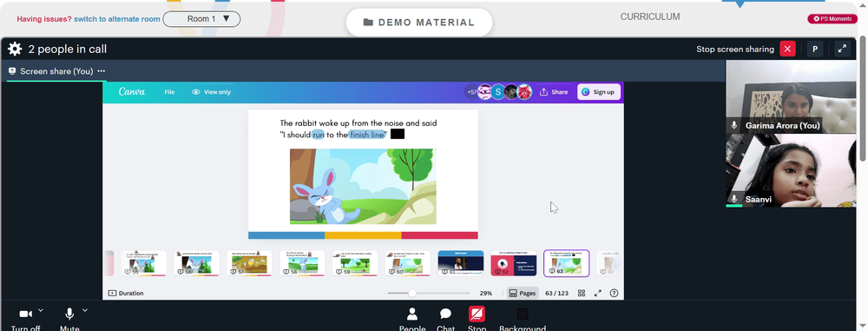This screenshot has height=331, width=868.
Task: Open call settings gear icon
Action: tap(15, 49)
